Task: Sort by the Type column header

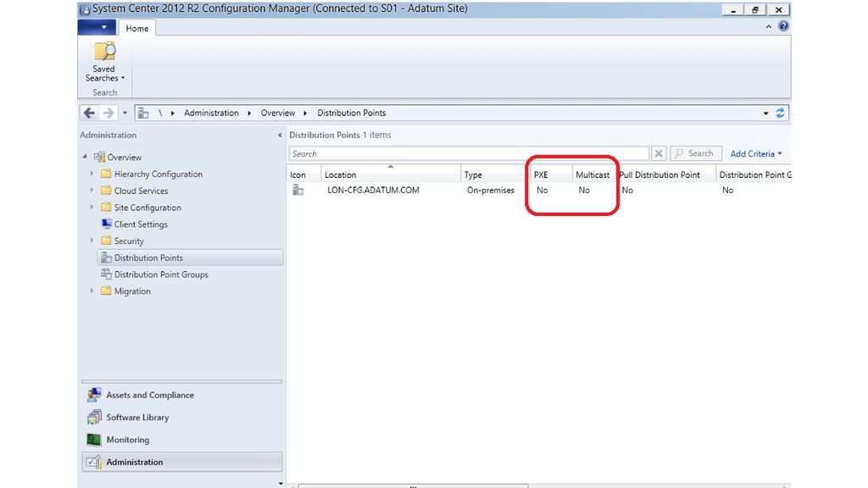Action: click(x=495, y=175)
